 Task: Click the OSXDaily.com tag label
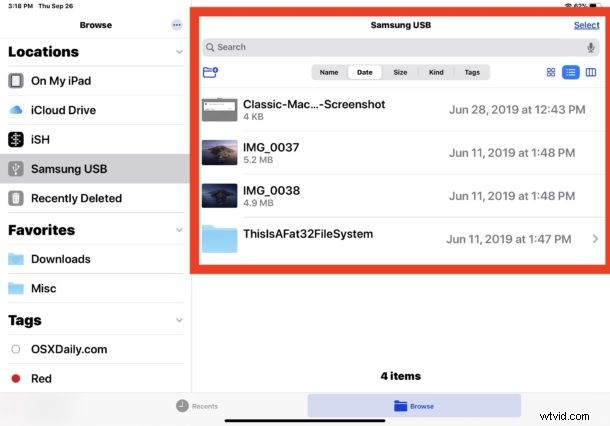coord(69,349)
